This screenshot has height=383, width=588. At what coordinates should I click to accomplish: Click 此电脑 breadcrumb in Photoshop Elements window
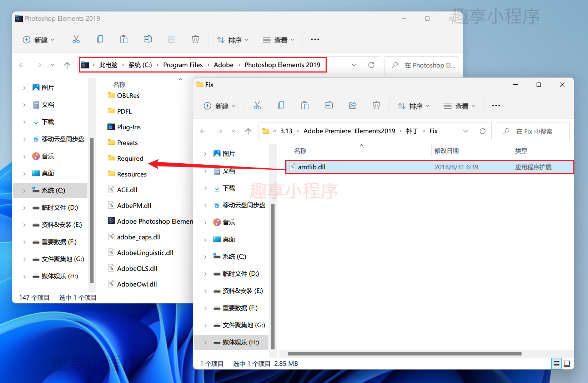pos(108,65)
